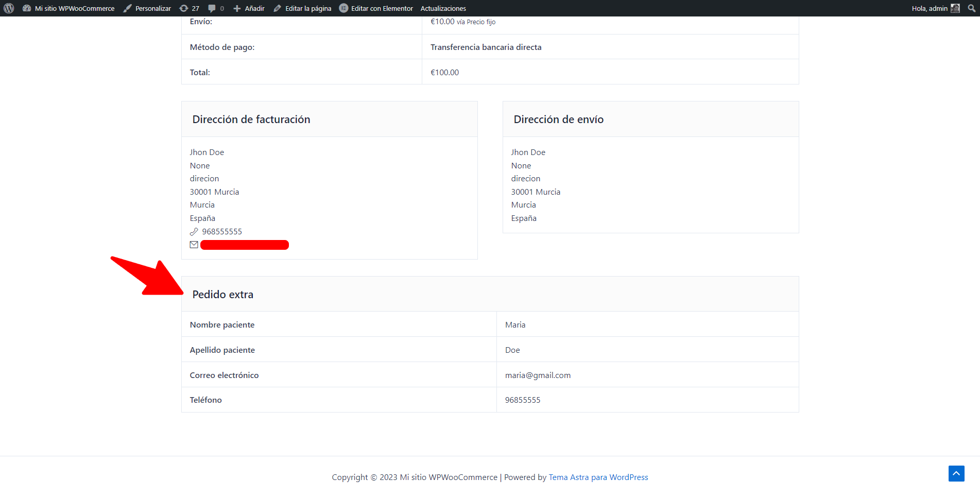Click the Nombre paciente label
980x497 pixels.
[222, 324]
